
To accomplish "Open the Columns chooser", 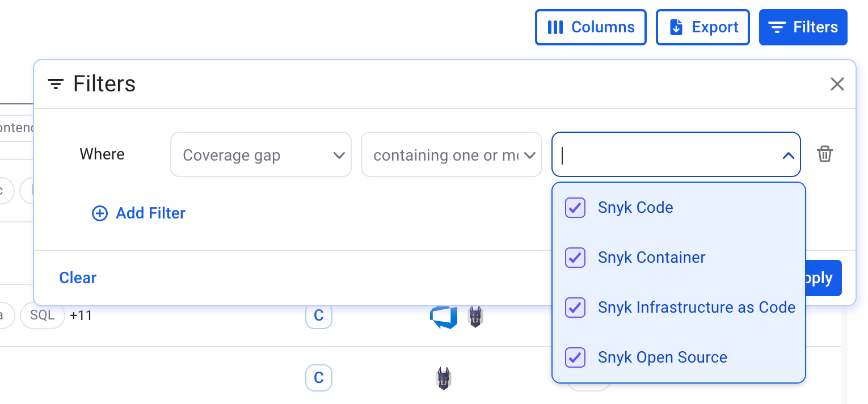I will [591, 27].
